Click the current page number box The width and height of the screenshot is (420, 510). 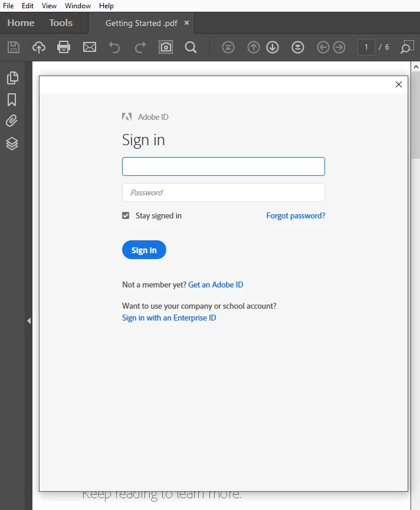(366, 47)
